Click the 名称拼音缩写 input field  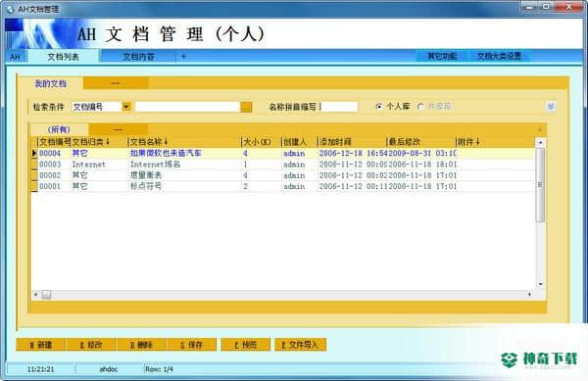339,107
